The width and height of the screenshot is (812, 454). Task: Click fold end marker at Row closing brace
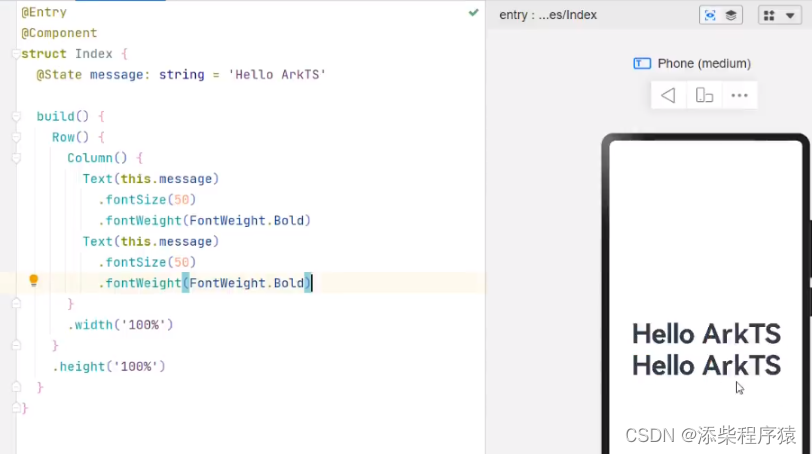(16, 345)
